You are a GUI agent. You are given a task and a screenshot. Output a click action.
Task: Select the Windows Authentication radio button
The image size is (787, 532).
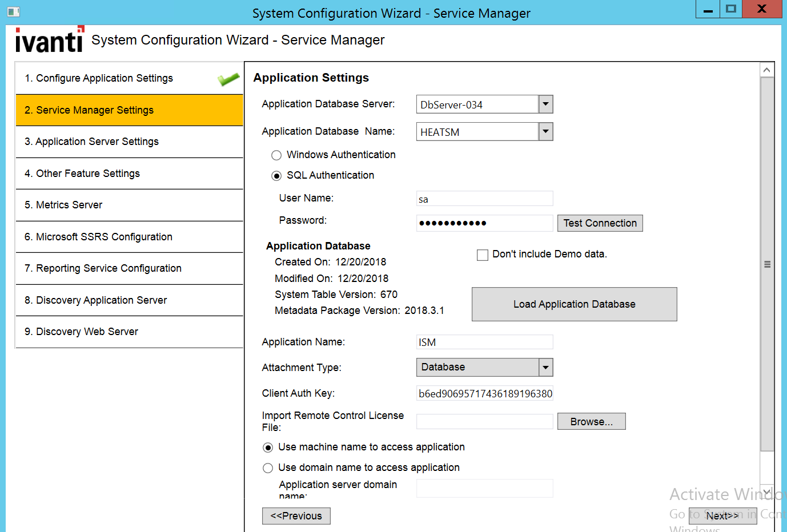[276, 155]
